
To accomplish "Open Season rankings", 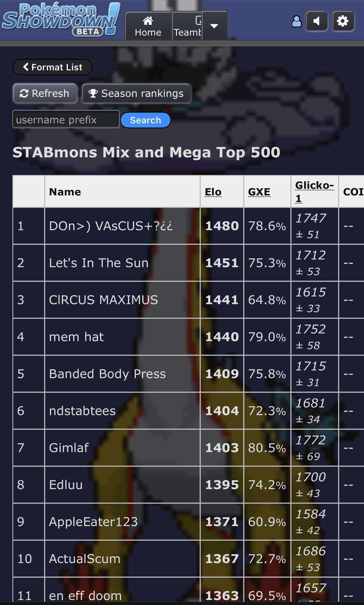I will (136, 93).
